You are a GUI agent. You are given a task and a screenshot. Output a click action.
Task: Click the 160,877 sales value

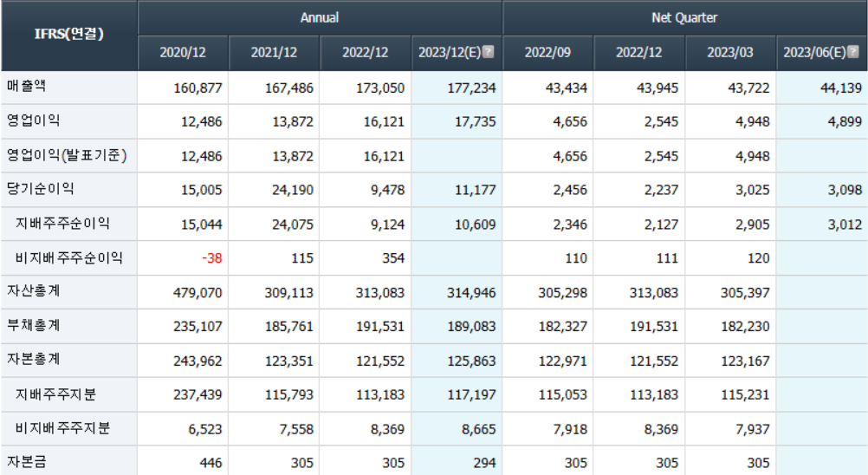[198, 88]
